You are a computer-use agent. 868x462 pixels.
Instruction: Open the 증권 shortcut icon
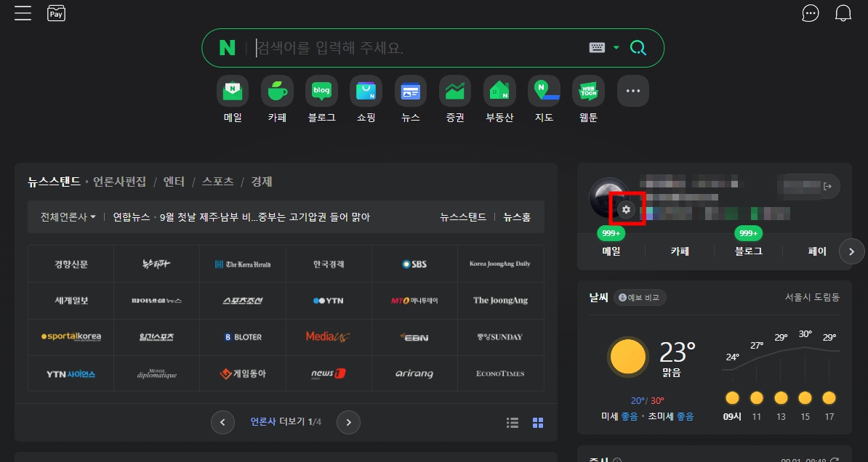click(455, 91)
